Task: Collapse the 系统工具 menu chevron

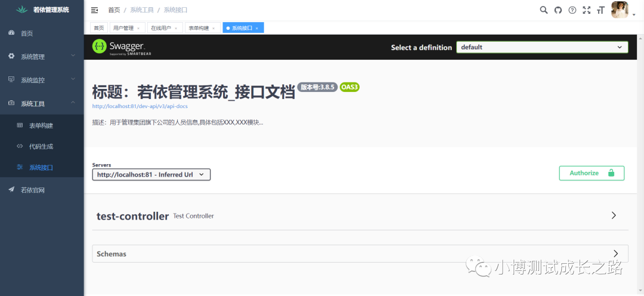Action: (73, 103)
